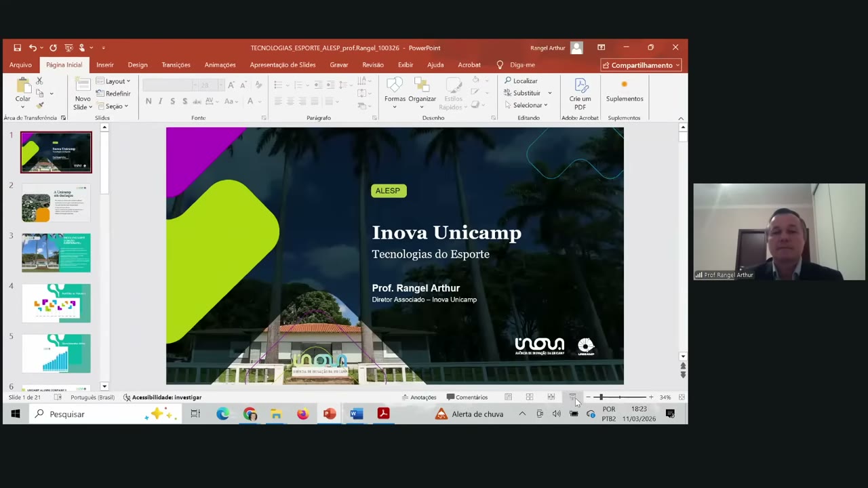868x488 pixels.
Task: Switch to Slide Sorter view
Action: (530, 397)
